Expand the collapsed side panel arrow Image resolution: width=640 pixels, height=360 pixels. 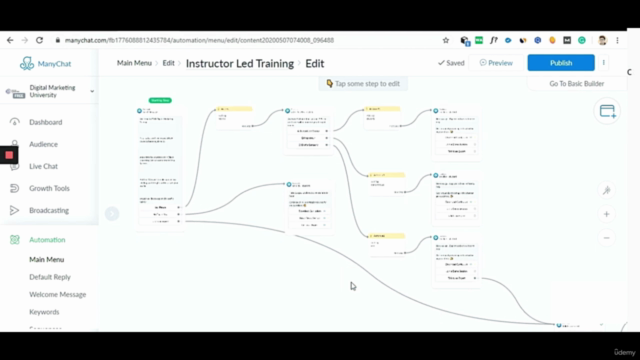[x=112, y=213]
